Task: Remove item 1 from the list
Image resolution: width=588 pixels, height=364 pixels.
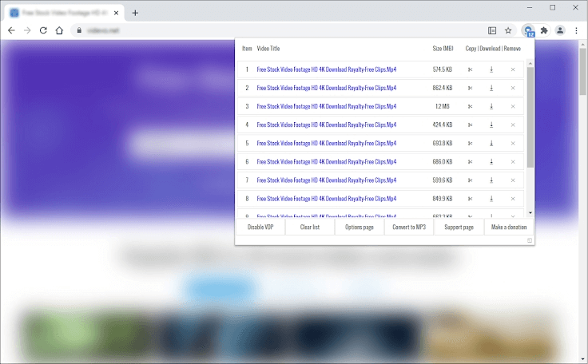Action: pos(513,69)
